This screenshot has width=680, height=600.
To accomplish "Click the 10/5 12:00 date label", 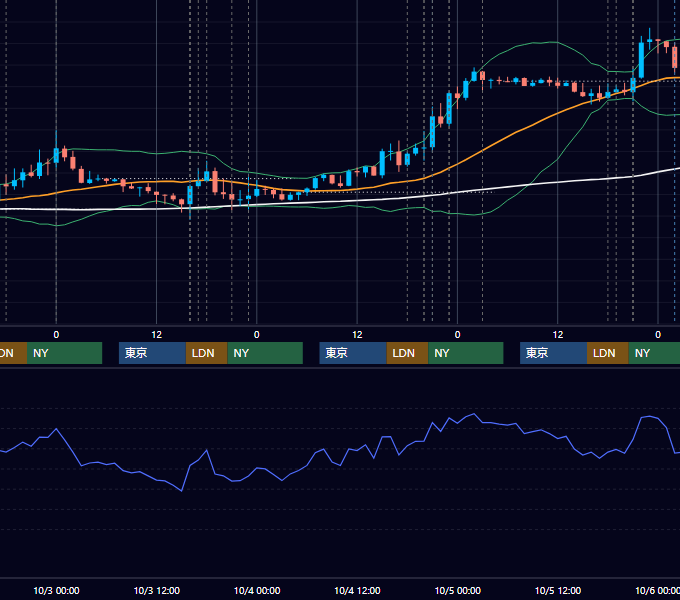I will tap(558, 590).
